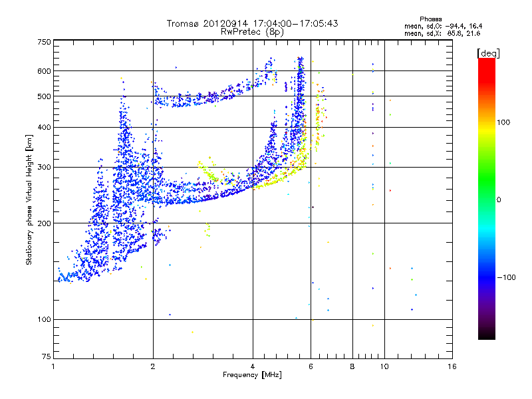Image resolution: width=532 pixels, height=399 pixels.
Task: Click 'mean, sd,O: -94.4, 16.4' text
Action: [443, 26]
